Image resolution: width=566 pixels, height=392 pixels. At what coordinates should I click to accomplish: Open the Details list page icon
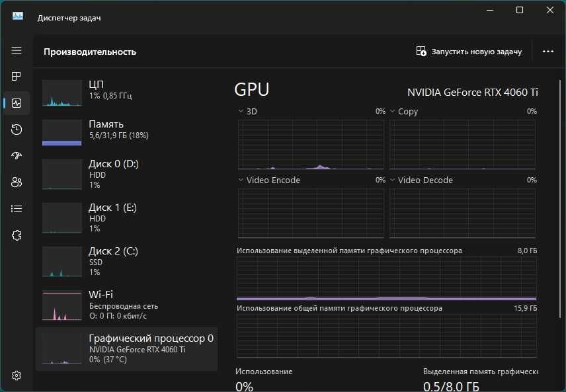[x=17, y=209]
